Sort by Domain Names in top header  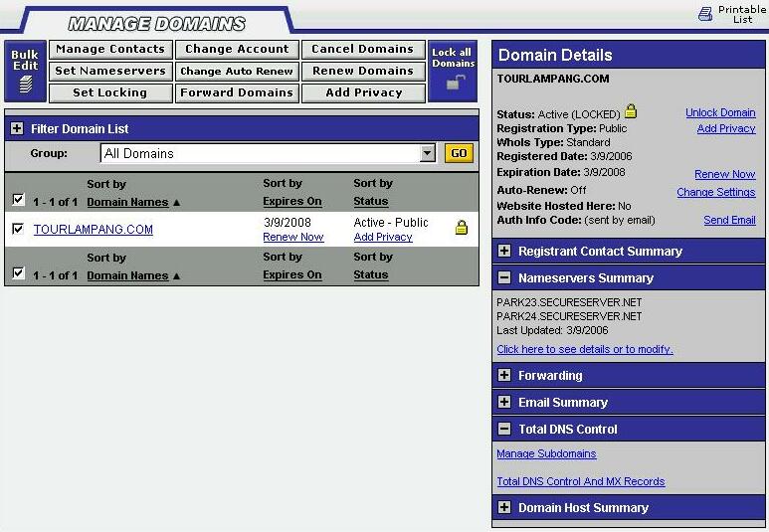pyautogui.click(x=127, y=202)
